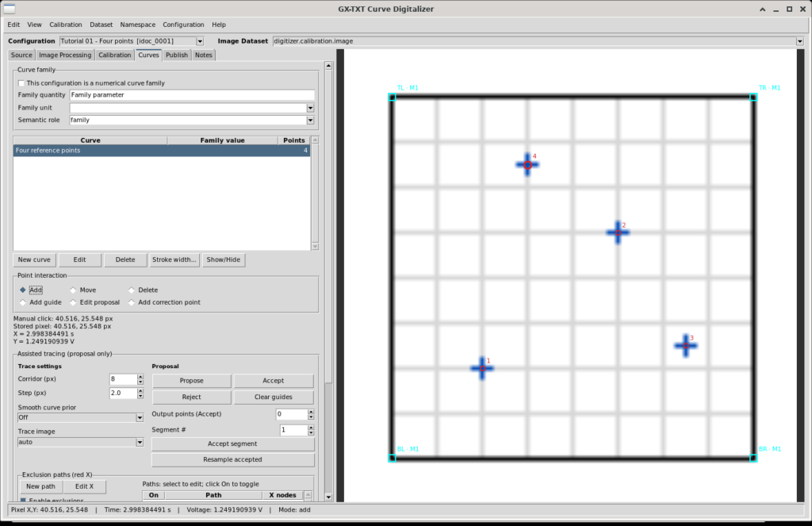Click reference point 1 crosshair marker
Viewport: 812px width, 526px height.
tap(482, 368)
